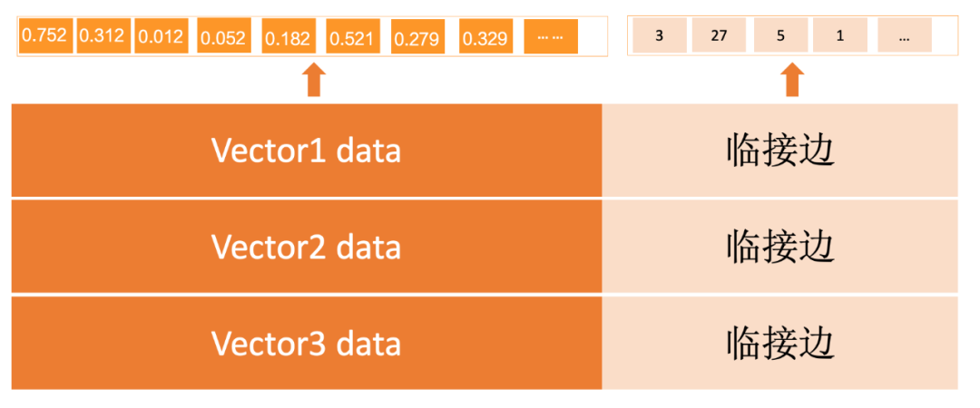Click the 临接边 cell beside Vector2 data

coord(780,247)
